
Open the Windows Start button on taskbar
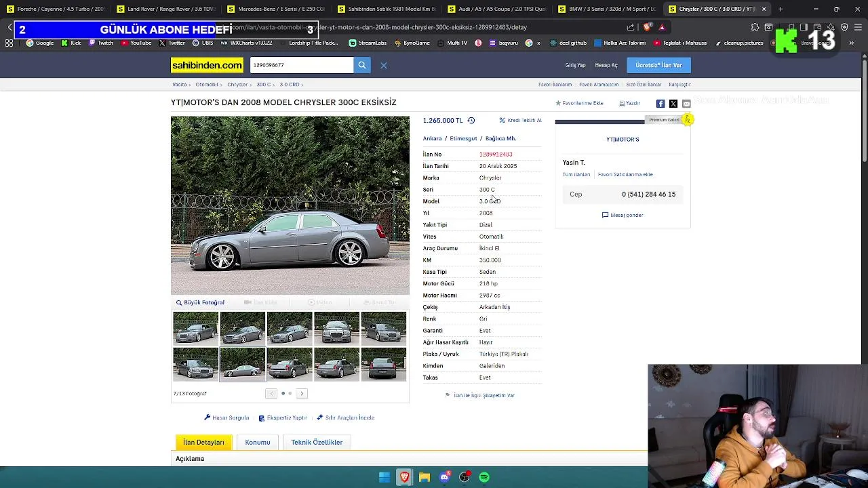point(384,477)
